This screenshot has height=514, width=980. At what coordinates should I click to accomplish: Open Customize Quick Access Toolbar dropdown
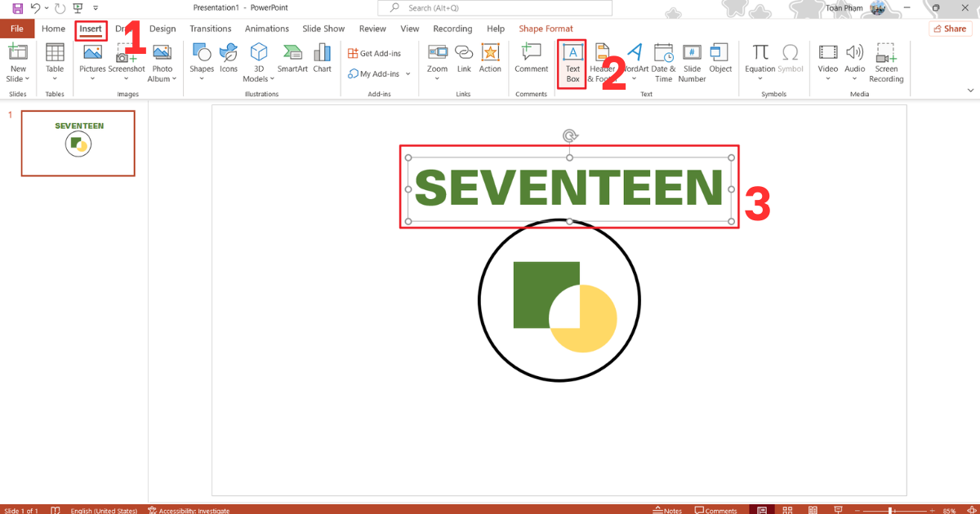tap(96, 7)
